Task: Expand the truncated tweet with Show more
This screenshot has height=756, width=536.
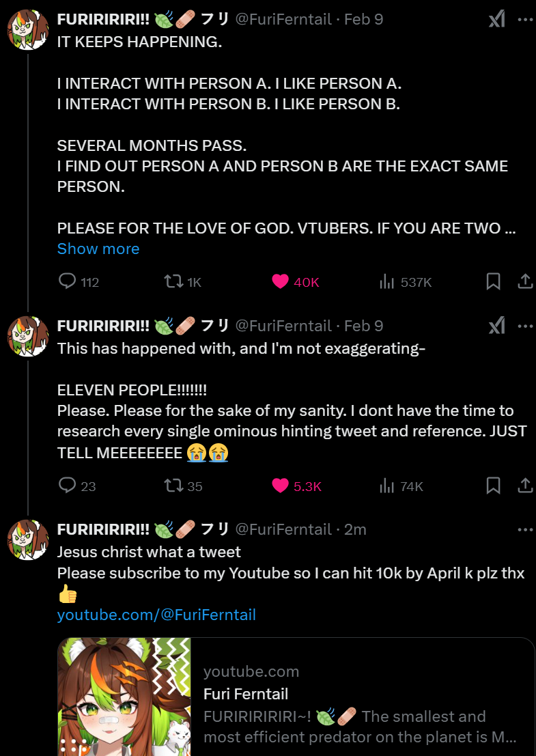Action: pyautogui.click(x=98, y=249)
